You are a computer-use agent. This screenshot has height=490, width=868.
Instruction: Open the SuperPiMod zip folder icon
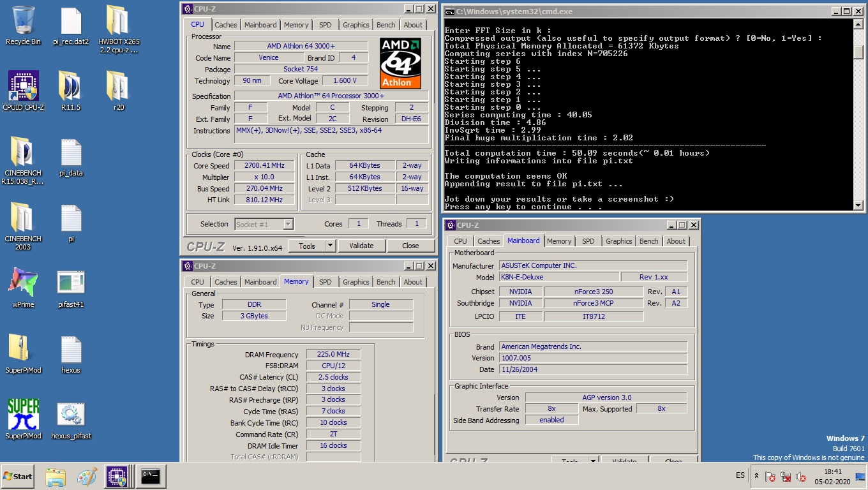point(23,354)
